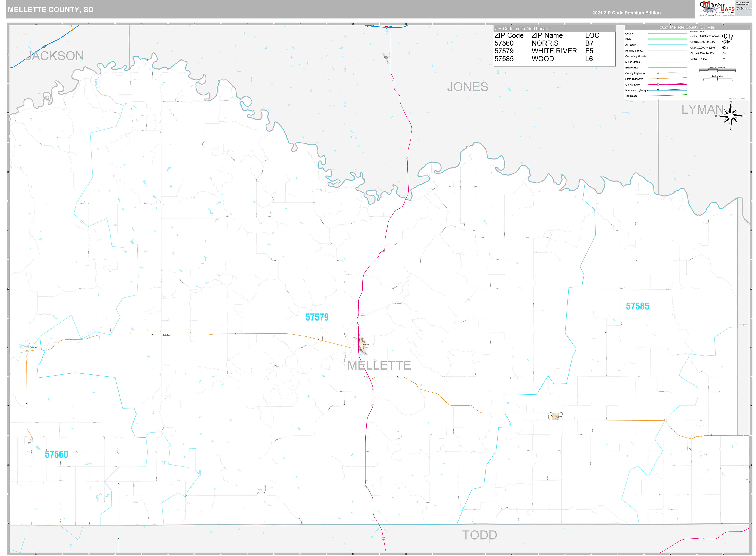Select the US Highways shield symbol in legend
756x556 pixels.
click(658, 85)
